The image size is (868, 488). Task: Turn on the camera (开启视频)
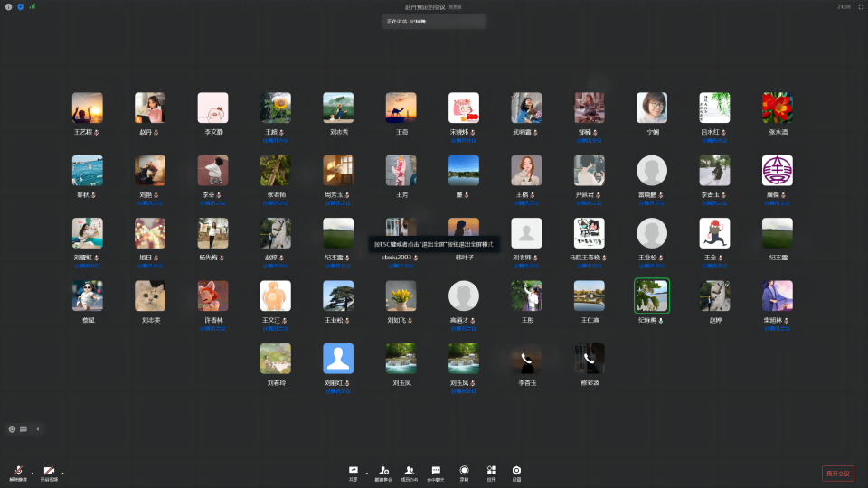49,471
